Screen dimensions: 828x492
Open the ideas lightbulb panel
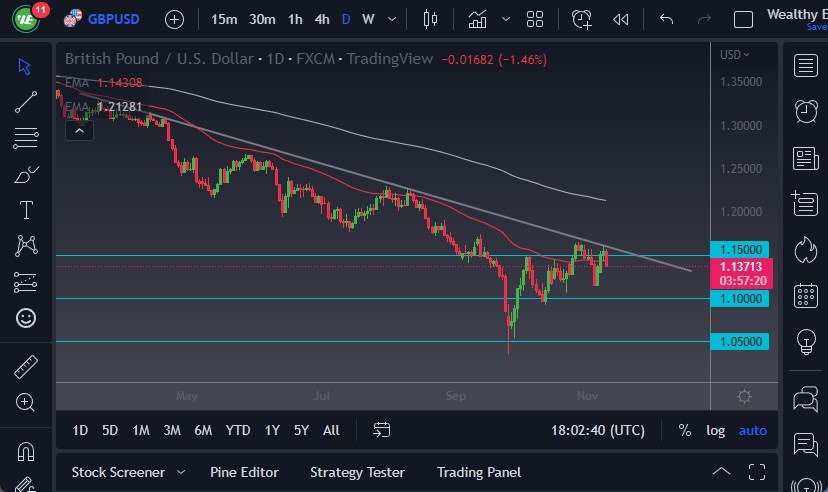point(805,341)
